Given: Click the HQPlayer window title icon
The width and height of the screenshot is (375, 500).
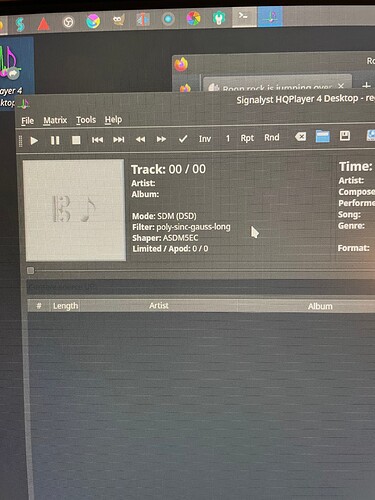Looking at the screenshot, I should 24,104.
